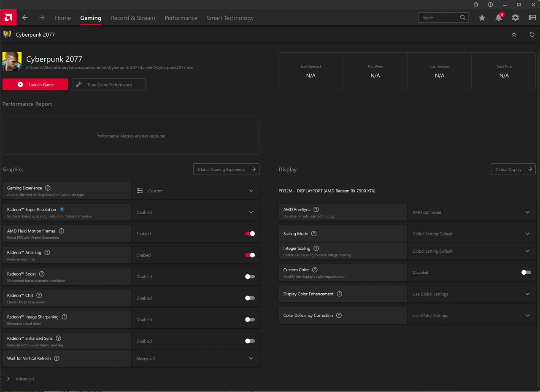Open the favorites star in the top bar
The width and height of the screenshot is (540, 392).
coord(482,18)
